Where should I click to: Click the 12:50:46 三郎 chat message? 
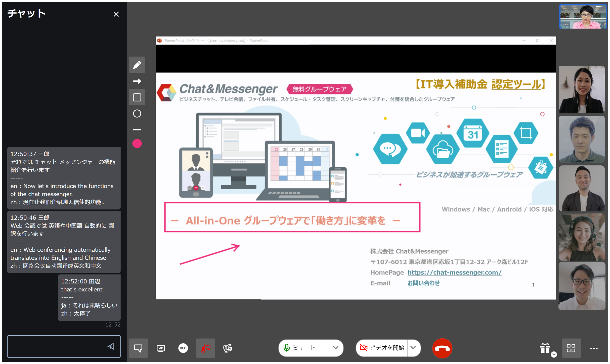64,242
